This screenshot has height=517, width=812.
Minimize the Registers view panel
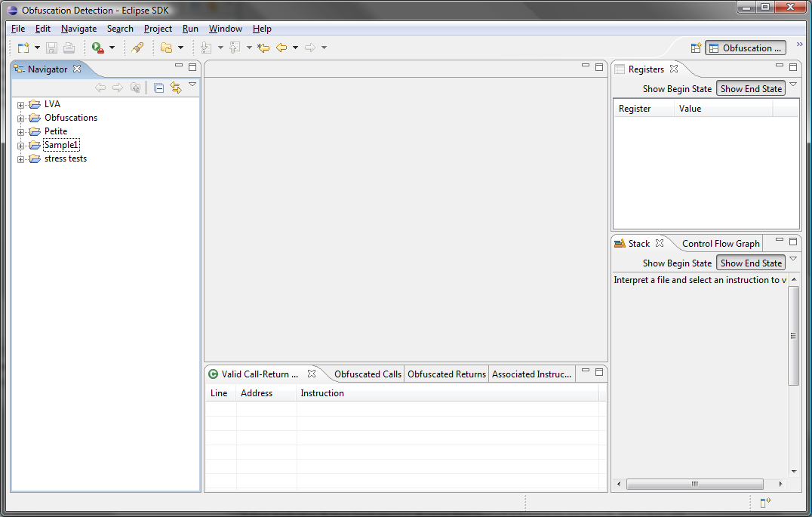click(x=780, y=66)
